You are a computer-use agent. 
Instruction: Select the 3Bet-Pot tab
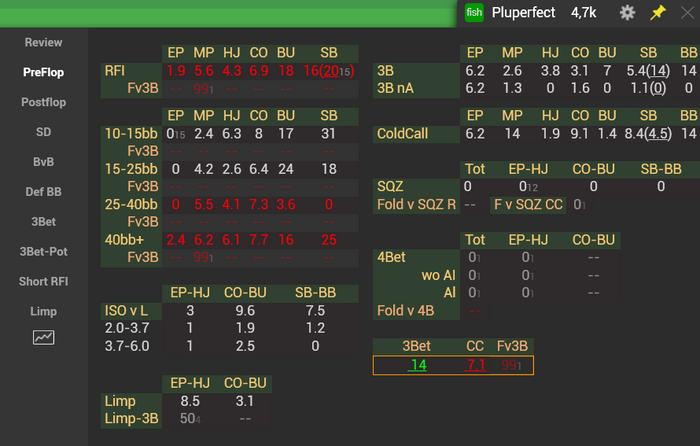43,252
